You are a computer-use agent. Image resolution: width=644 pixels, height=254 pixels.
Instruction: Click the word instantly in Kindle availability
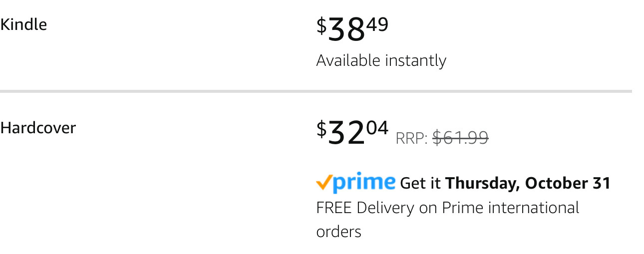point(415,61)
